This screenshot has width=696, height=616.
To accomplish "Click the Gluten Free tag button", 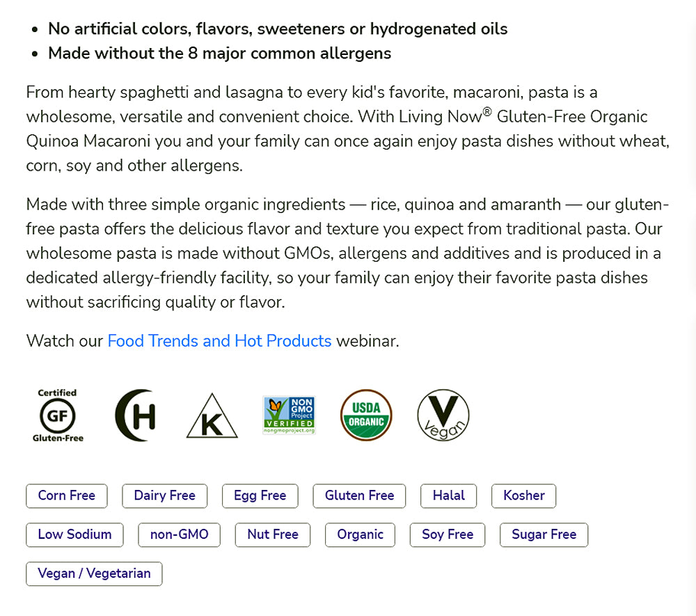I will 359,496.
